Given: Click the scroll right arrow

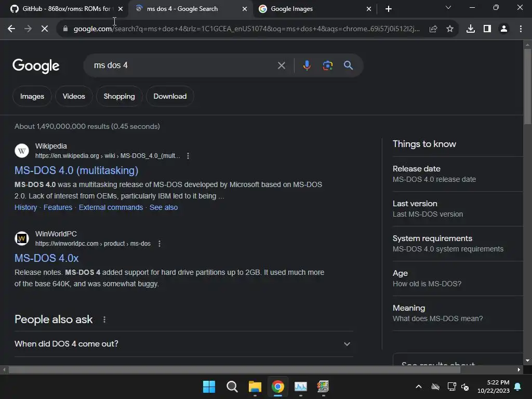Looking at the screenshot, I should pyautogui.click(x=519, y=370).
